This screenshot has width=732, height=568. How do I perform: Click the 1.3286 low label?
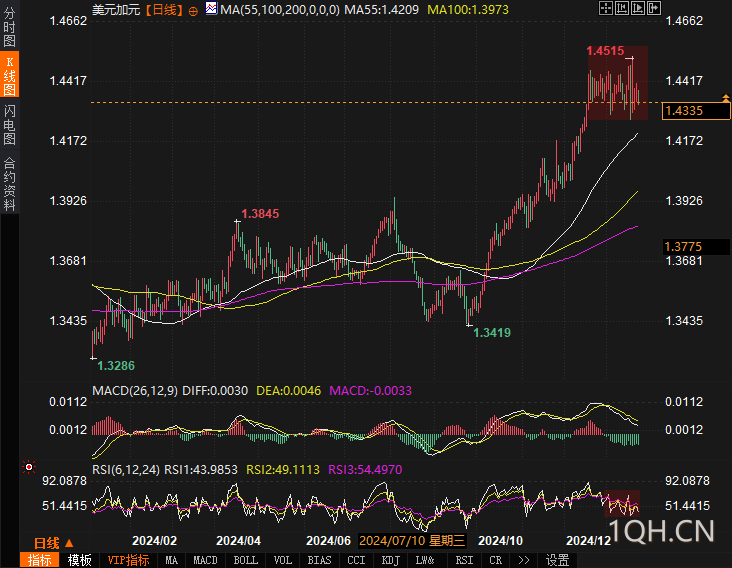[116, 365]
